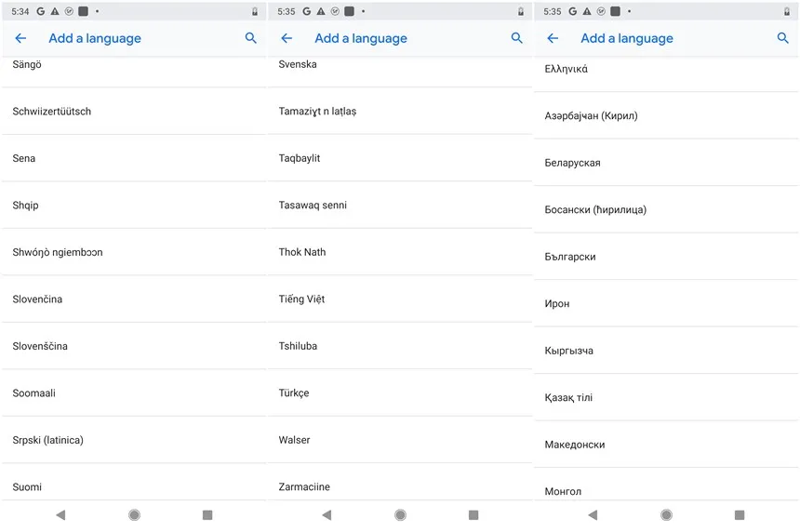Select Zarmaciine language

(400, 482)
